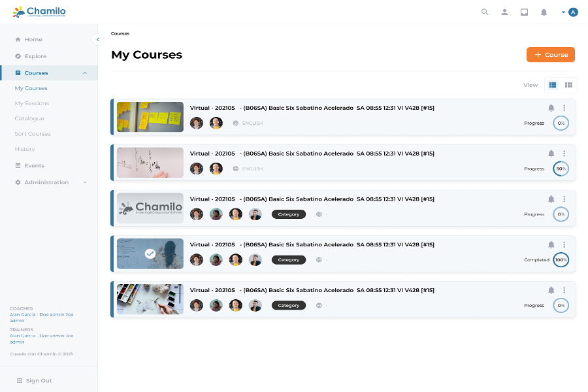
Task: Expand the Administration menu in the sidebar
Action: (49, 182)
